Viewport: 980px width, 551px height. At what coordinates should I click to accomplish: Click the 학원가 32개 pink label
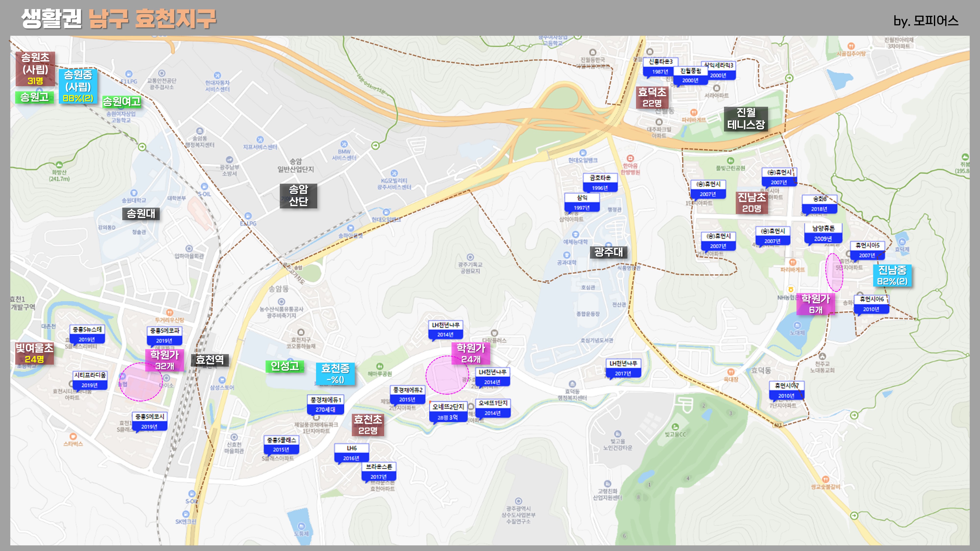click(x=165, y=360)
